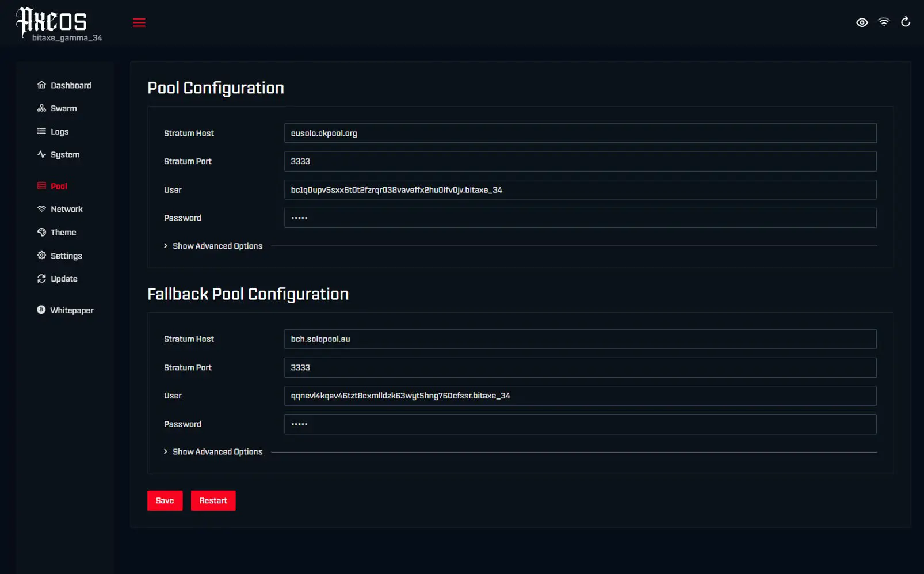Open the Update menu item label
The image size is (924, 574).
pos(64,279)
